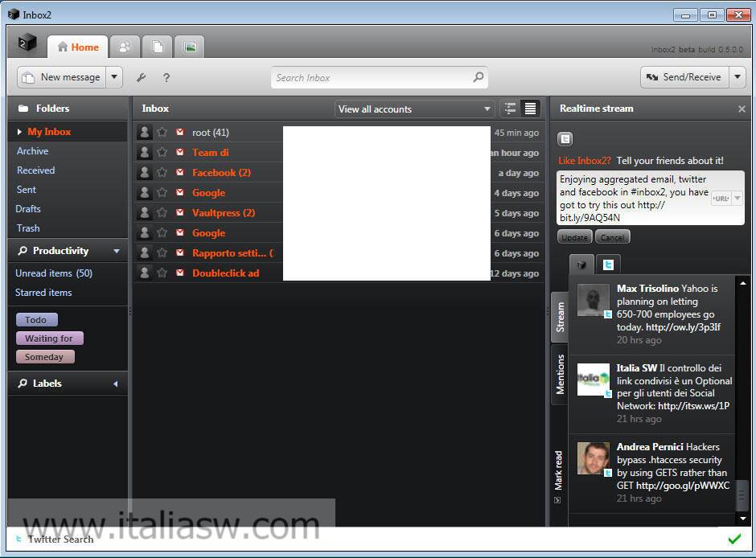
Task: Click the Send/Receive button
Action: coord(684,77)
